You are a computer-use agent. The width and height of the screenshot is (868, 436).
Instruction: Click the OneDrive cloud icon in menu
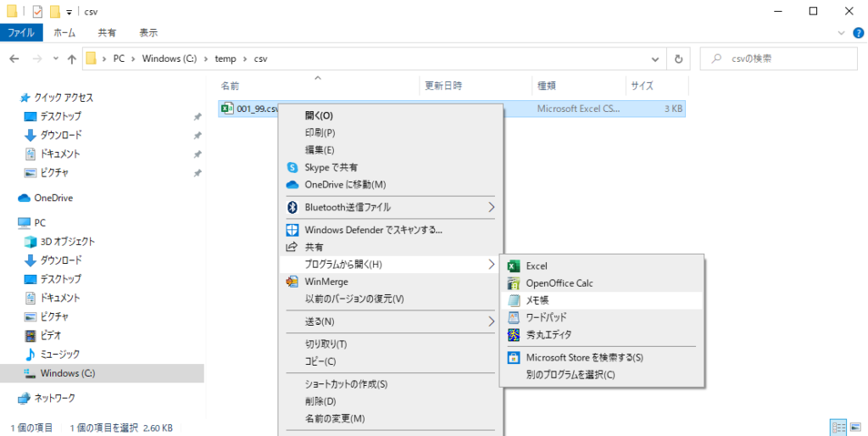coord(292,184)
